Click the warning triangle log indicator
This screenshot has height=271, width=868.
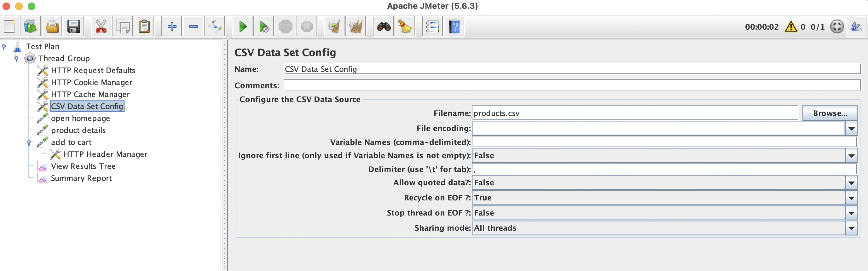(791, 27)
